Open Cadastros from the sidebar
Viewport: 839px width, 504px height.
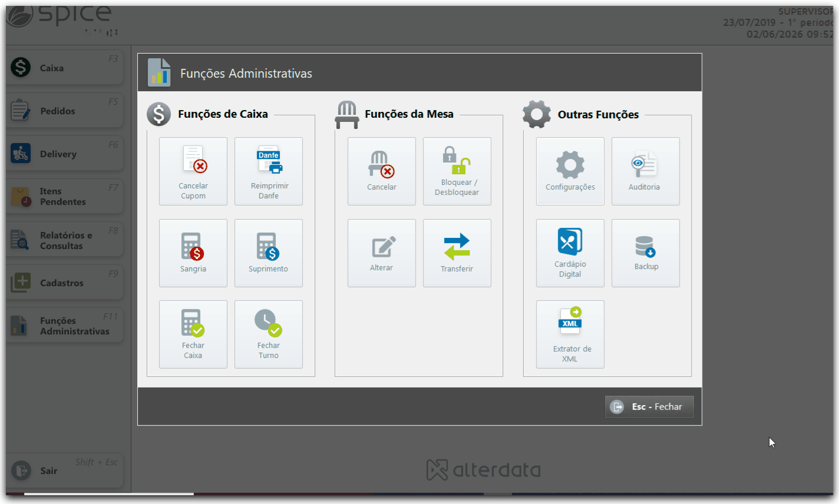[65, 282]
